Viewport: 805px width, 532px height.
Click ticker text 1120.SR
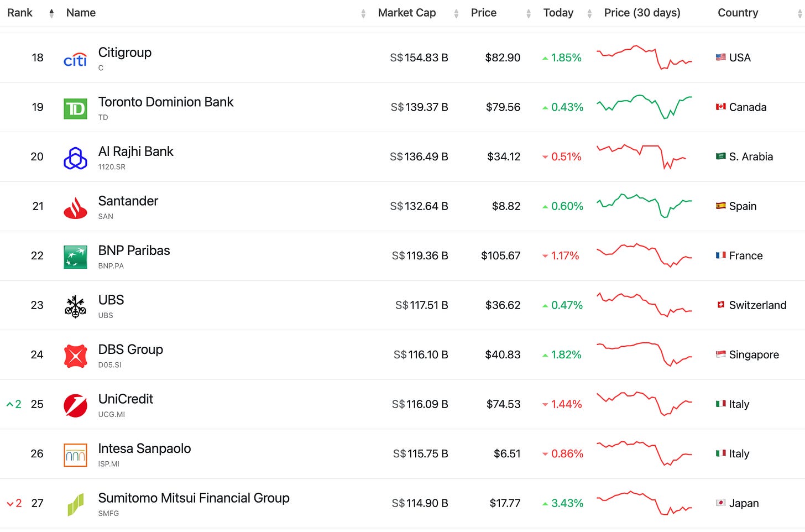tap(112, 166)
